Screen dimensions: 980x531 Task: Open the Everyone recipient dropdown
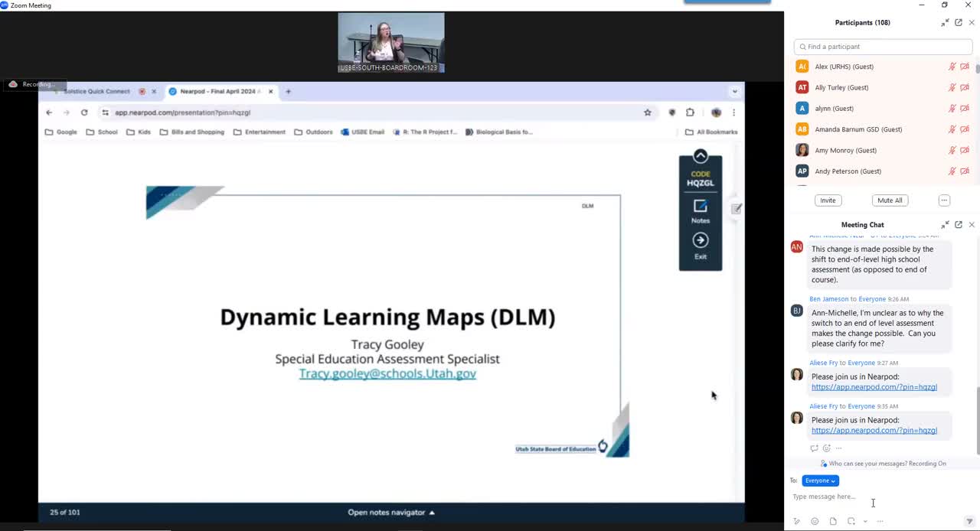[820, 481]
